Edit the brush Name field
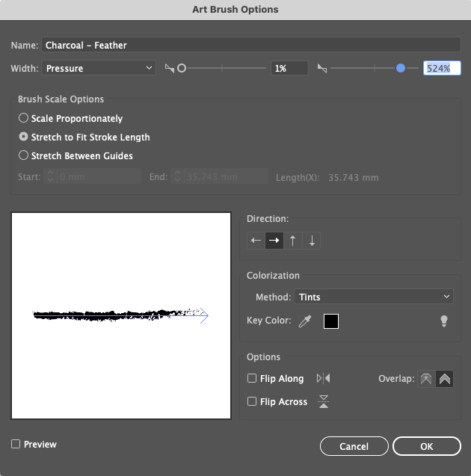 point(251,45)
